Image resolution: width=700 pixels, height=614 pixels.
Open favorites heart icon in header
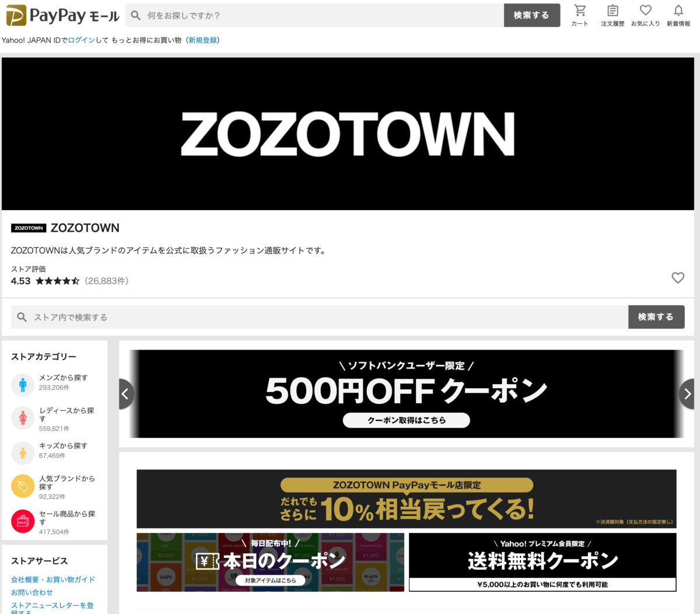pyautogui.click(x=645, y=11)
